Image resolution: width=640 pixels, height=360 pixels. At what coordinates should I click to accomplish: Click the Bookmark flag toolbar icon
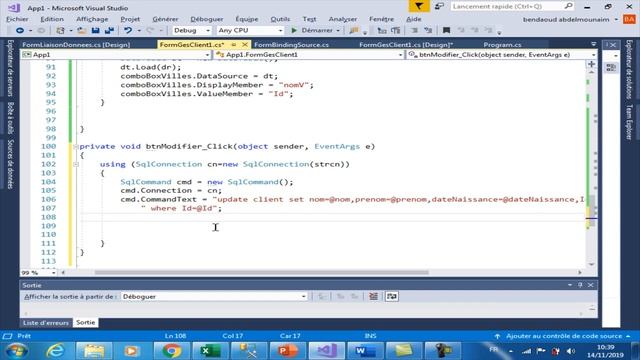tap(446, 30)
